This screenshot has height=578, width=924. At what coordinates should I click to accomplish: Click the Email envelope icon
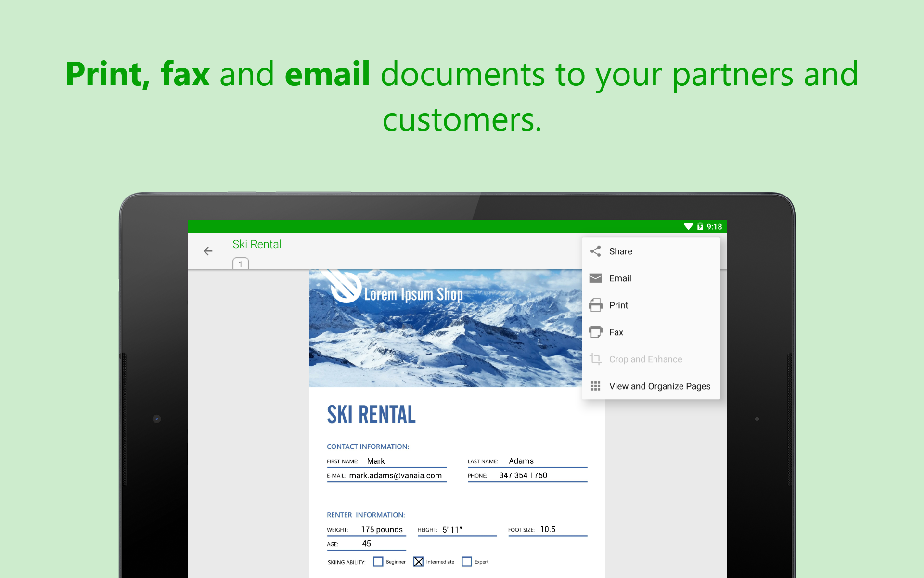(595, 278)
